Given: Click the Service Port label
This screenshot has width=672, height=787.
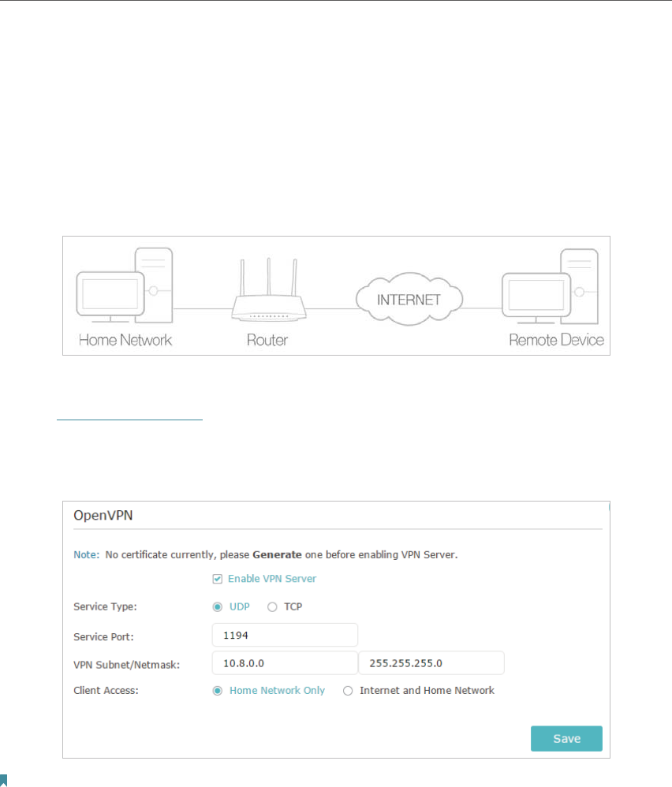Looking at the screenshot, I should point(103,636).
